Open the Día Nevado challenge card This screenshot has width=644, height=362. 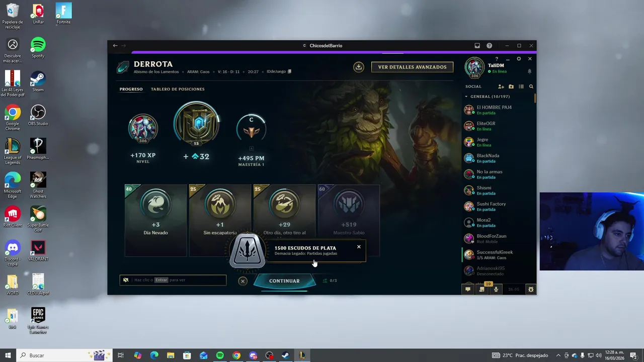click(156, 220)
